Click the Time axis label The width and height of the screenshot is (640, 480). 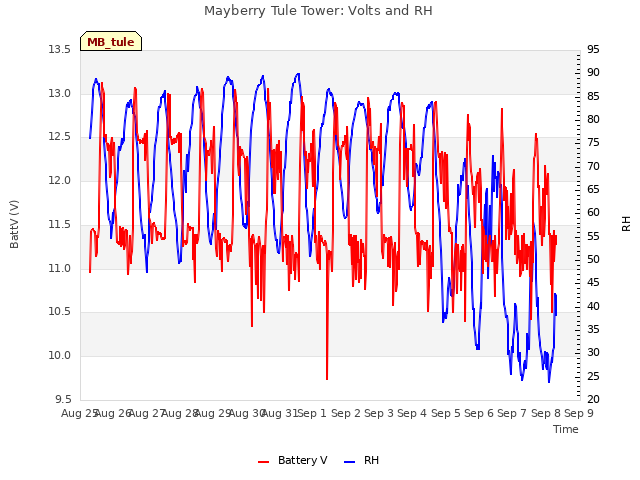(566, 429)
